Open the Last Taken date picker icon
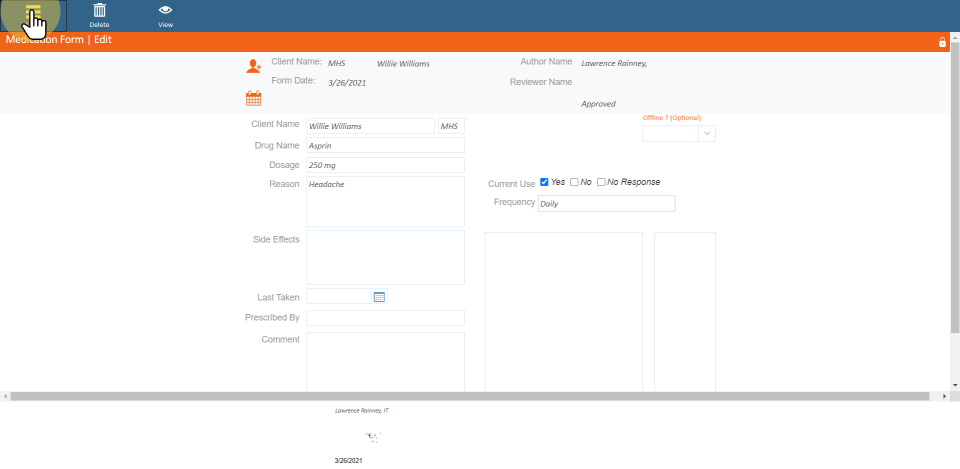 pos(379,296)
